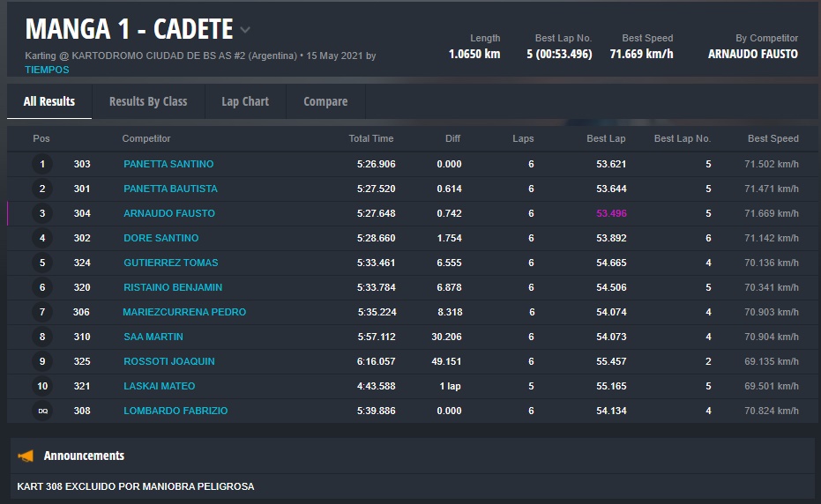
Task: Click the position 1 circle badge
Action: click(41, 164)
